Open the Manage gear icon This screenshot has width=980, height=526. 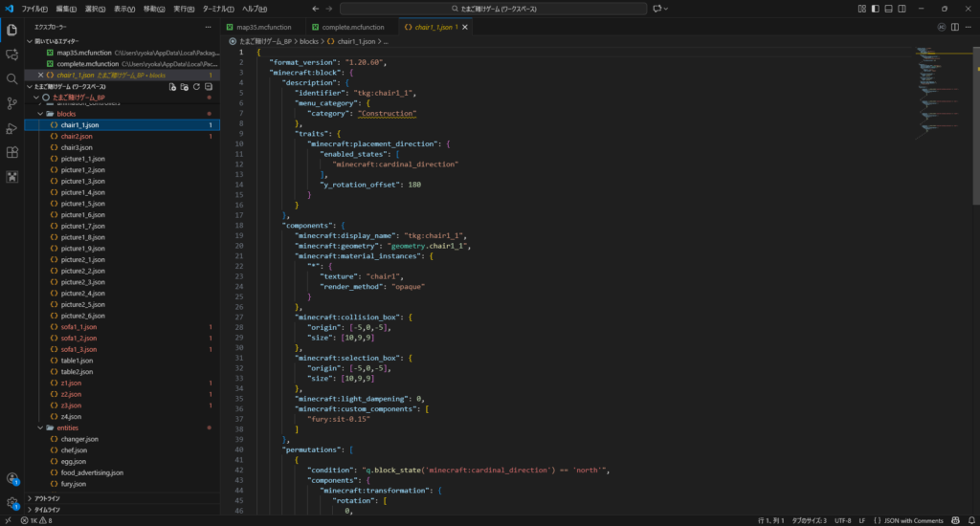(x=11, y=502)
